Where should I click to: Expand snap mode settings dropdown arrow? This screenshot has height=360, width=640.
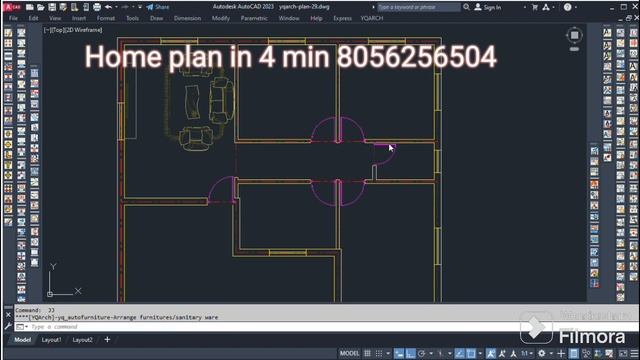pos(388,353)
